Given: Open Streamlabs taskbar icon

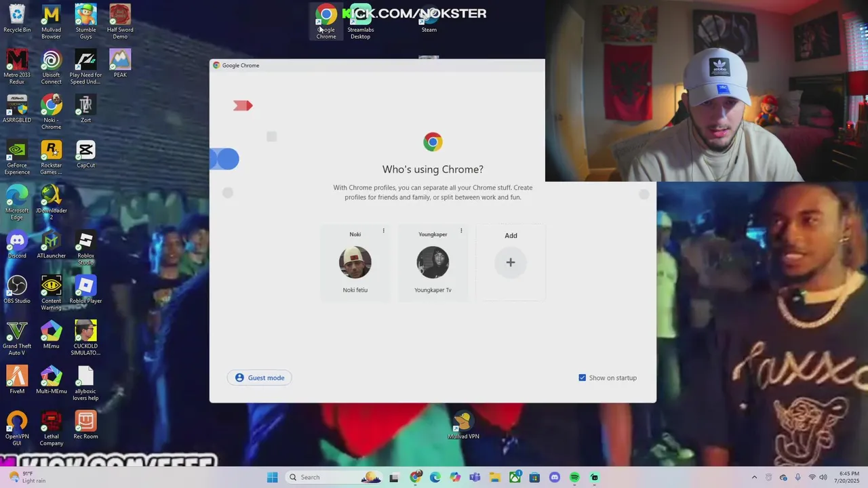Looking at the screenshot, I should [595, 478].
